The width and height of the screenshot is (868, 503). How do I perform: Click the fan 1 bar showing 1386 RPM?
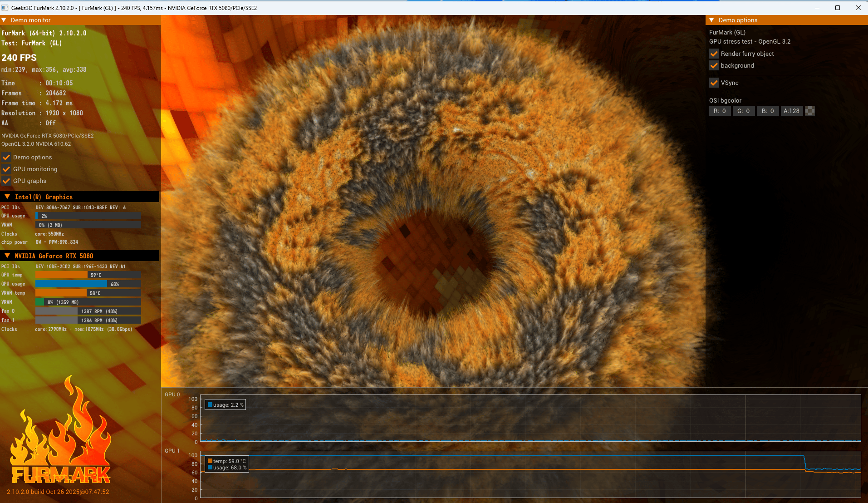[88, 320]
